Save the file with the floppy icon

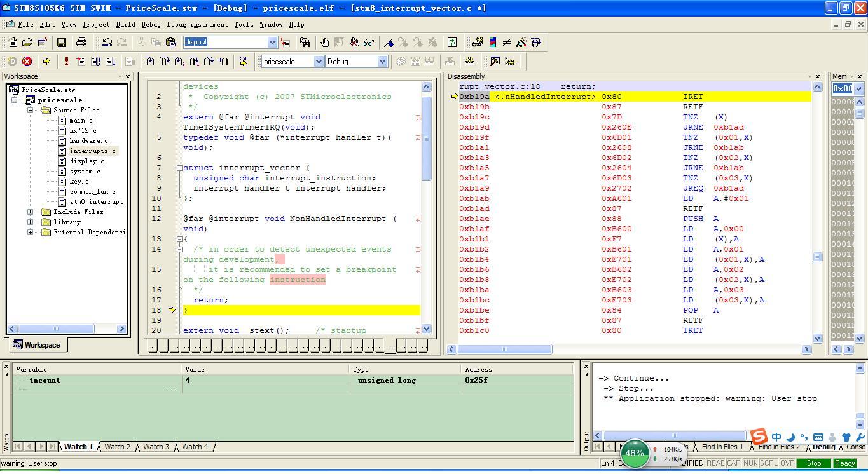[62, 43]
